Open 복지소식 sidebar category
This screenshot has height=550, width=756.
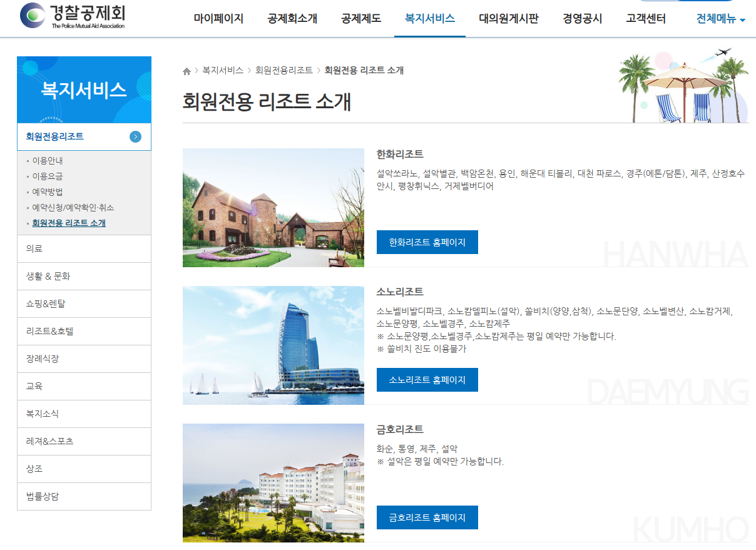click(84, 414)
